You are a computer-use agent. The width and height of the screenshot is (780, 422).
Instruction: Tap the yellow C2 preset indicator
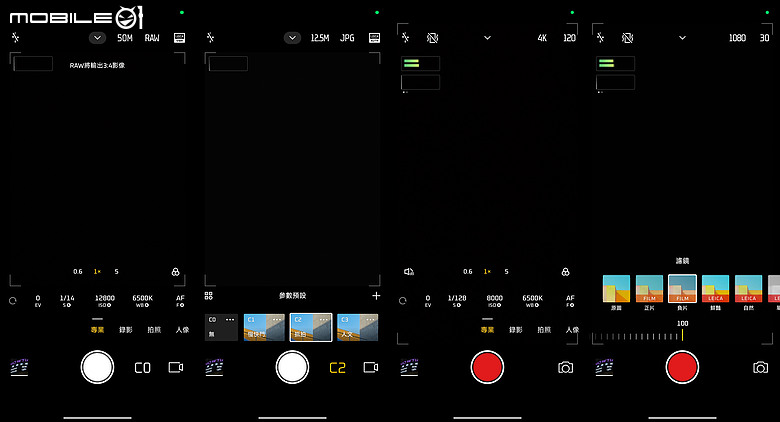(337, 368)
